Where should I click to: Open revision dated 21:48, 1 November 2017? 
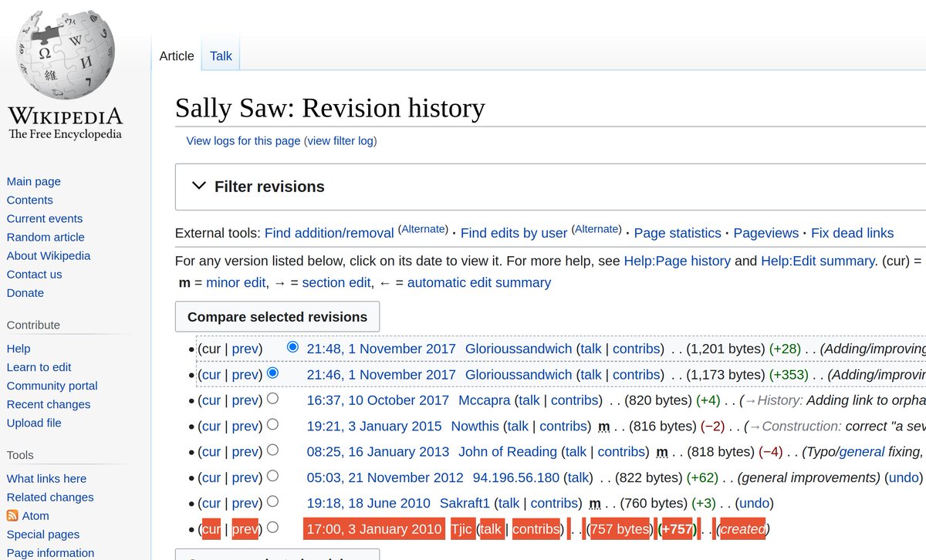tap(381, 349)
